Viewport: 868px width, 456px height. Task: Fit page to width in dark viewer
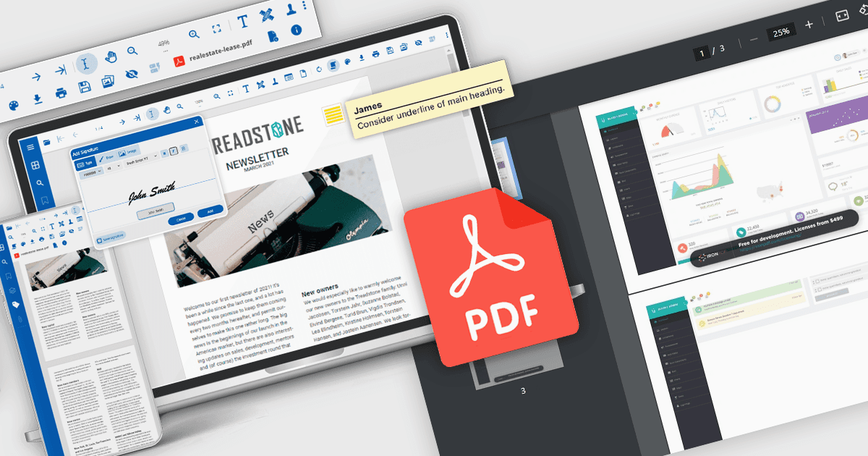coord(842,15)
